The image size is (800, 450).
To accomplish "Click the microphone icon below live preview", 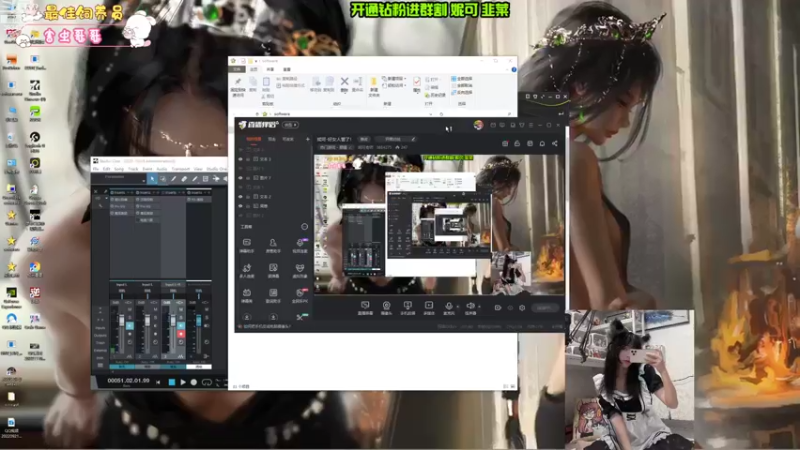I will pyautogui.click(x=448, y=306).
